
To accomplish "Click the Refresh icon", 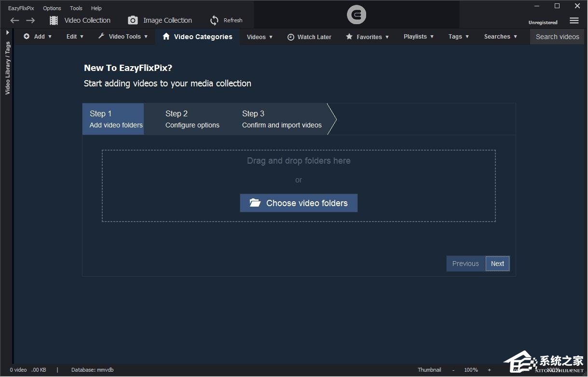I will [x=215, y=20].
